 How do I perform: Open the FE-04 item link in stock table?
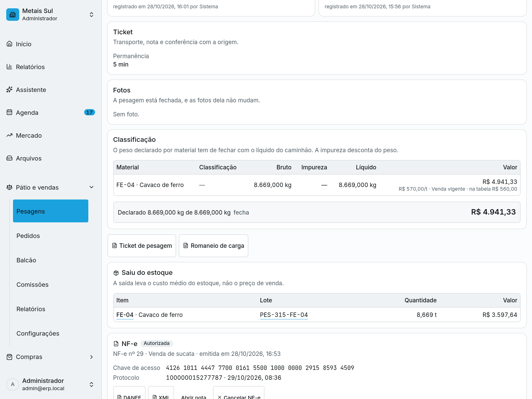[125, 315]
